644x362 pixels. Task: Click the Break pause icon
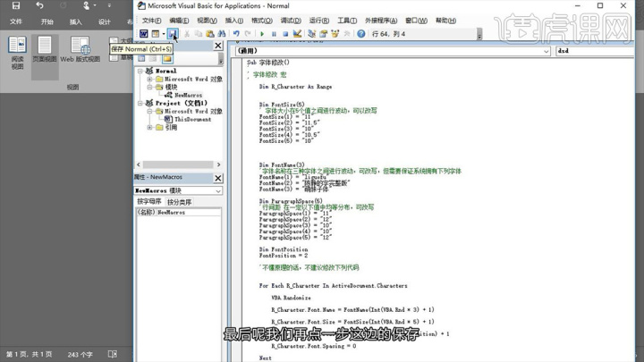pyautogui.click(x=274, y=34)
